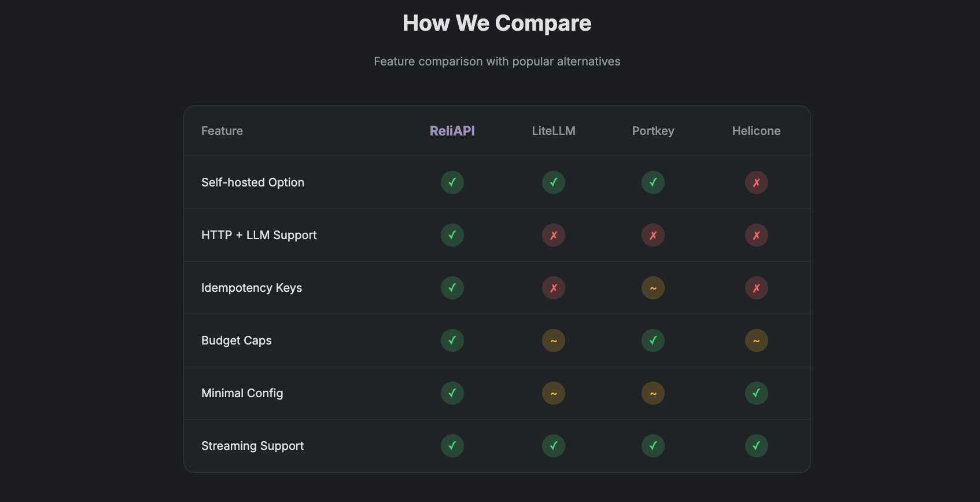Click ReliAPI checkmark for Idempotency Keys

click(452, 288)
